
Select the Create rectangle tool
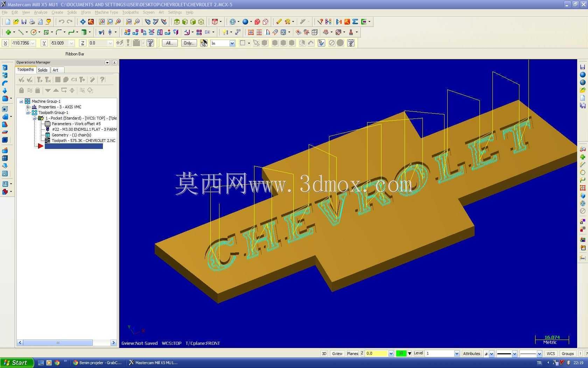[x=46, y=32]
